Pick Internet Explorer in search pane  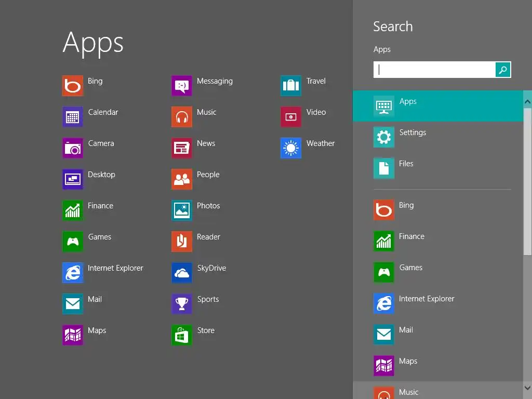pyautogui.click(x=437, y=303)
